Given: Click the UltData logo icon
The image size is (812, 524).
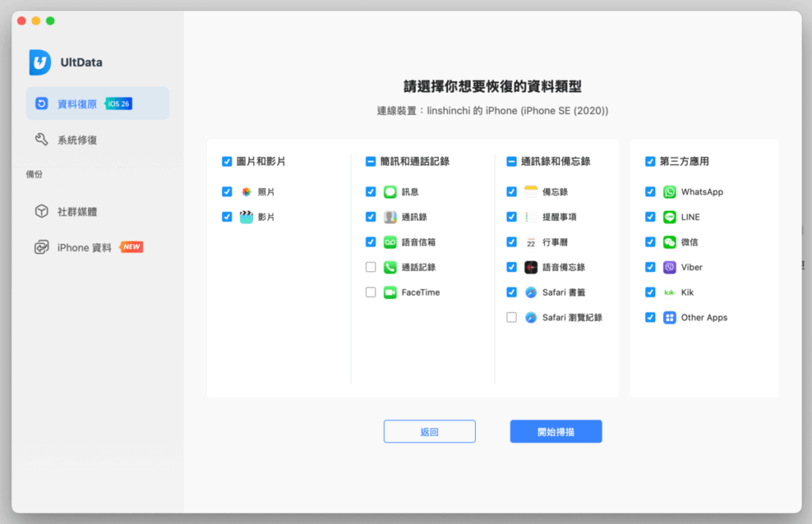Looking at the screenshot, I should tap(40, 63).
